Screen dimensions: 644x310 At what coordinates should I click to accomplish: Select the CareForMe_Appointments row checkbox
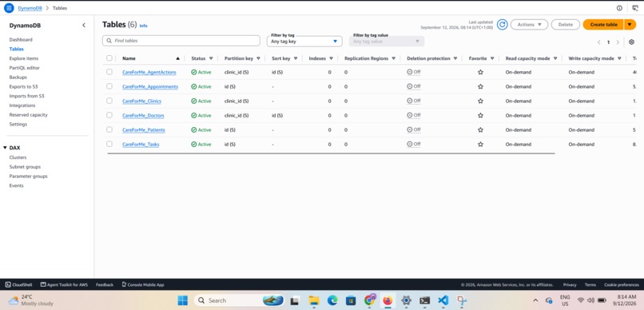(x=109, y=86)
